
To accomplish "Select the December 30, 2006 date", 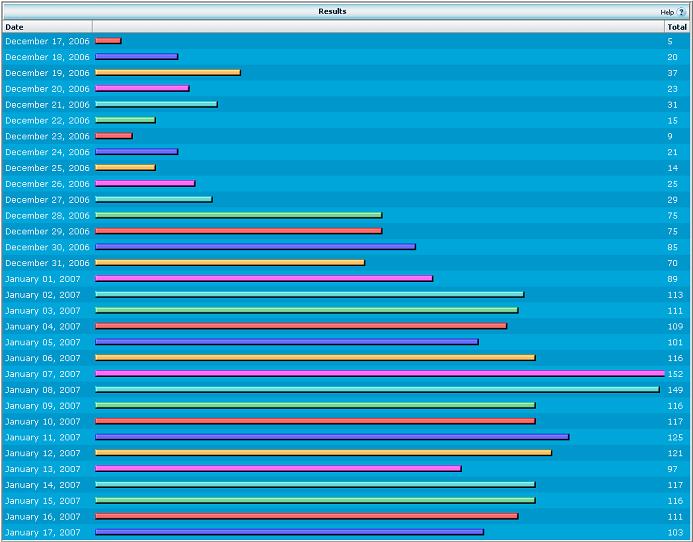I will click(47, 247).
